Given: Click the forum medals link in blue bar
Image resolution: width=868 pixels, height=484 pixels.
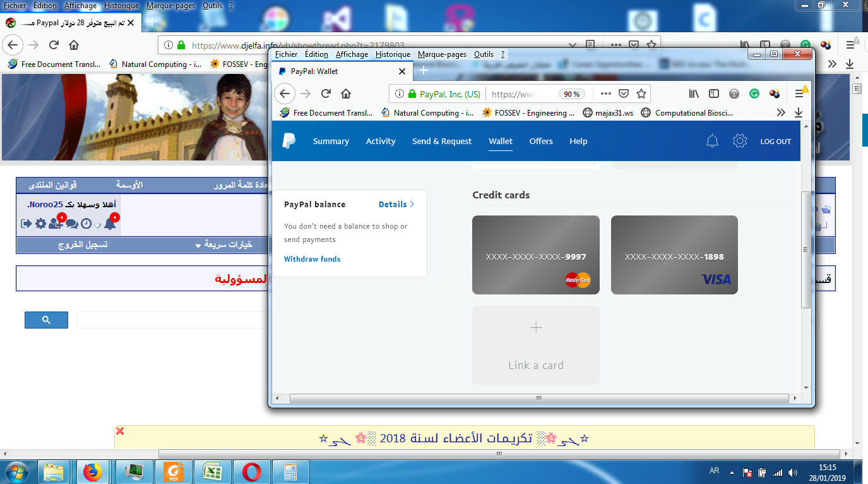Looking at the screenshot, I should coord(129,185).
